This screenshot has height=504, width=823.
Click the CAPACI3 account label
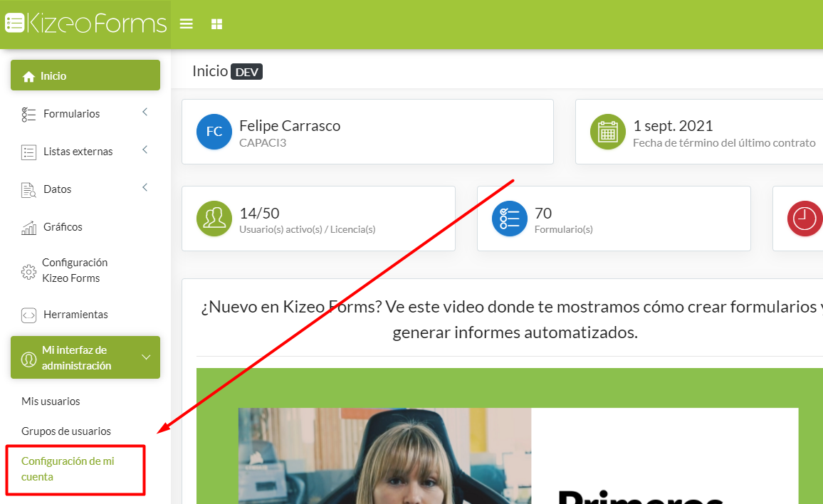263,143
